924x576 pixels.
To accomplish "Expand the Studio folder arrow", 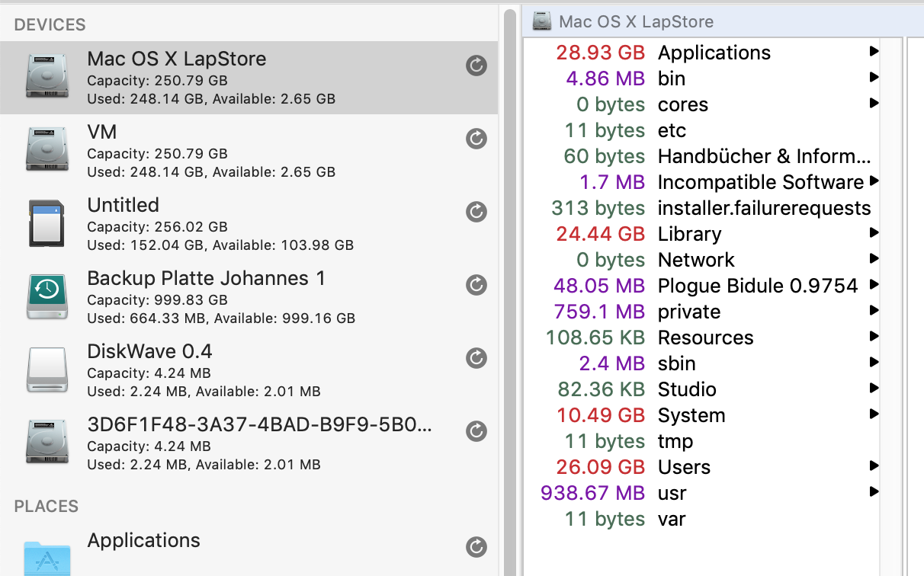I will (874, 389).
